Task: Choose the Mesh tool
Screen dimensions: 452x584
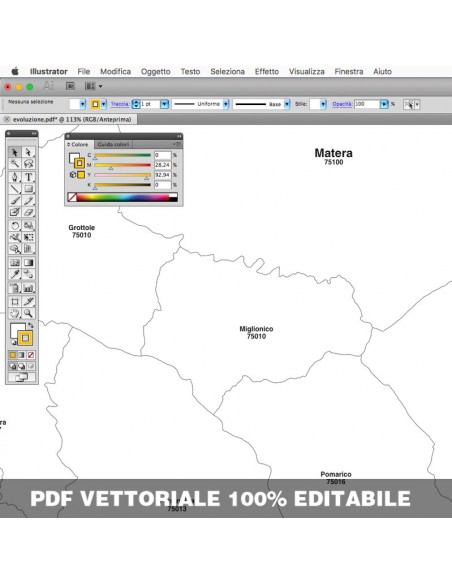Action: point(15,263)
